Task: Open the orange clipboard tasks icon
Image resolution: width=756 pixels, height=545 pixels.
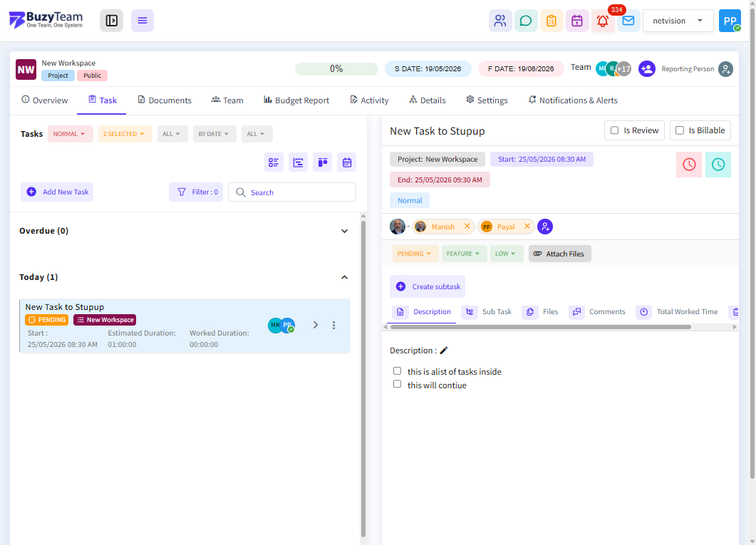Action: (x=551, y=21)
